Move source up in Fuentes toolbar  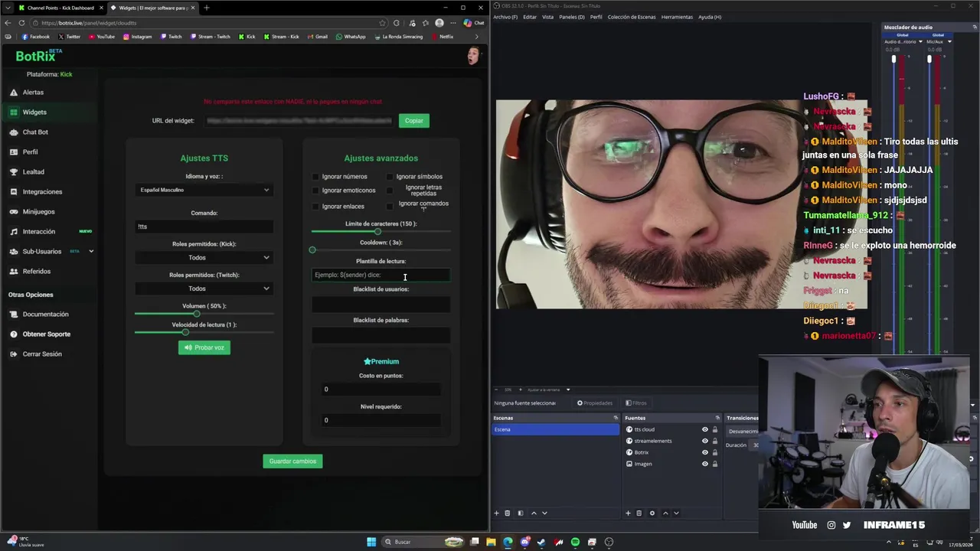click(665, 513)
